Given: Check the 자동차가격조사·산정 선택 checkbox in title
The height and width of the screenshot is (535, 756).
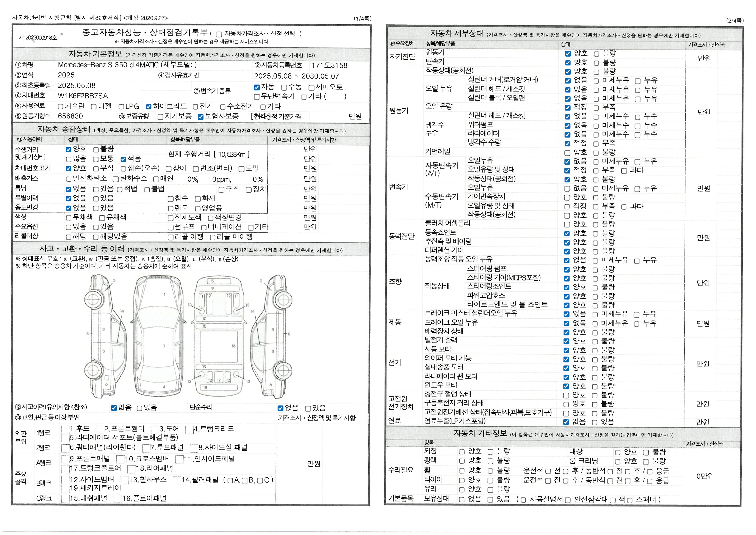Looking at the screenshot, I should [x=219, y=34].
